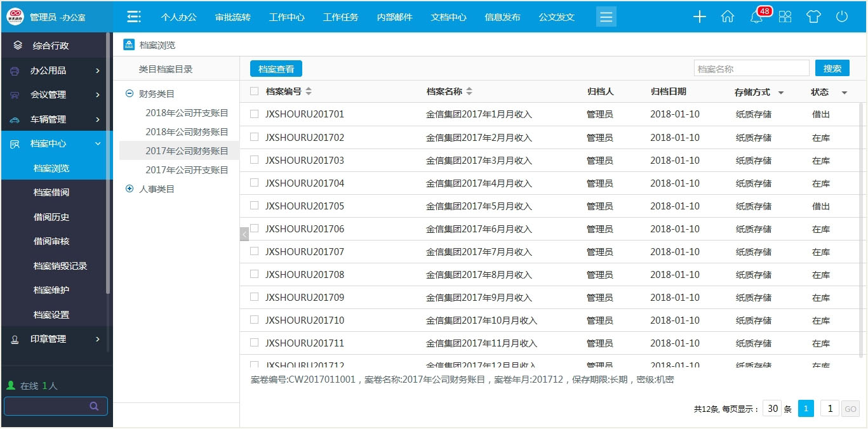Open the 文档中心 menu item
This screenshot has height=429, width=868.
448,17
